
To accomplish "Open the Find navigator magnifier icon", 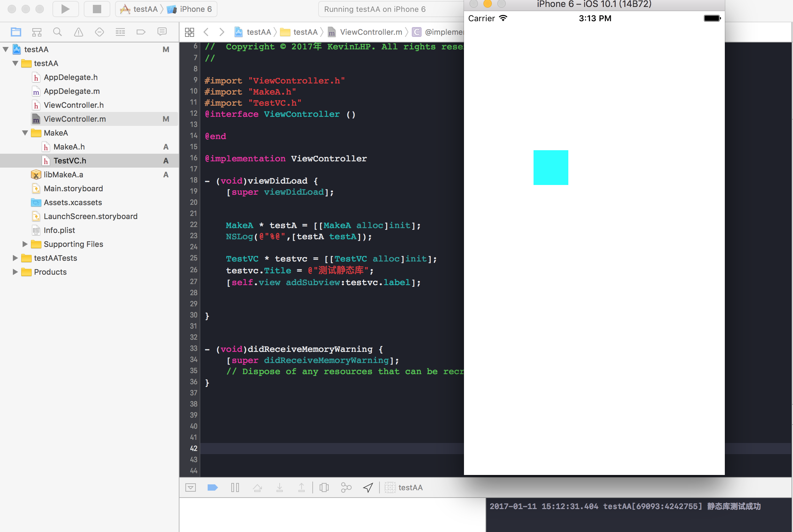I will tap(57, 32).
